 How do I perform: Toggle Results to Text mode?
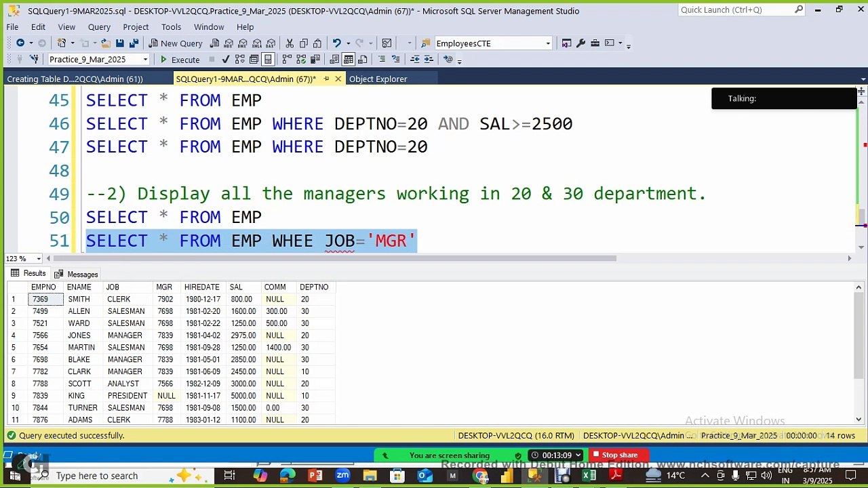click(x=334, y=59)
